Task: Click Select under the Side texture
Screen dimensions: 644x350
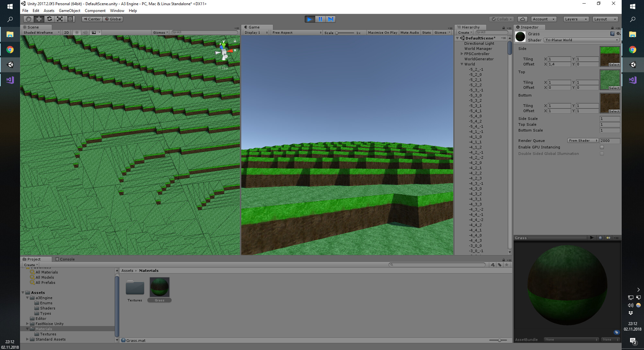Action: tap(614, 64)
